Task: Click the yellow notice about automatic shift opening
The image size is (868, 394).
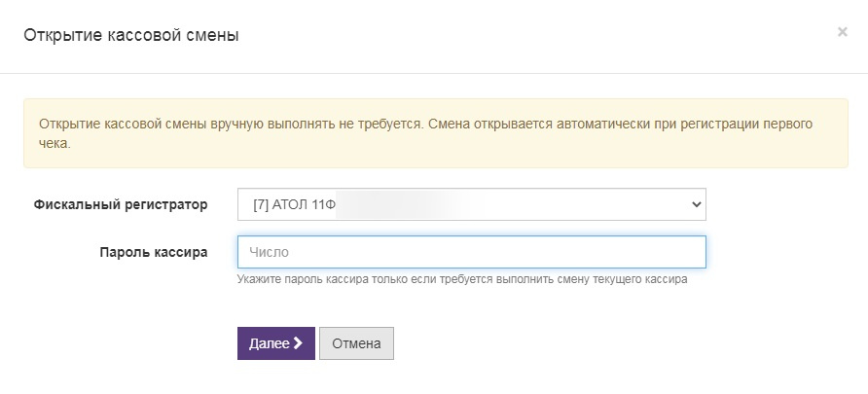Action: tap(436, 133)
